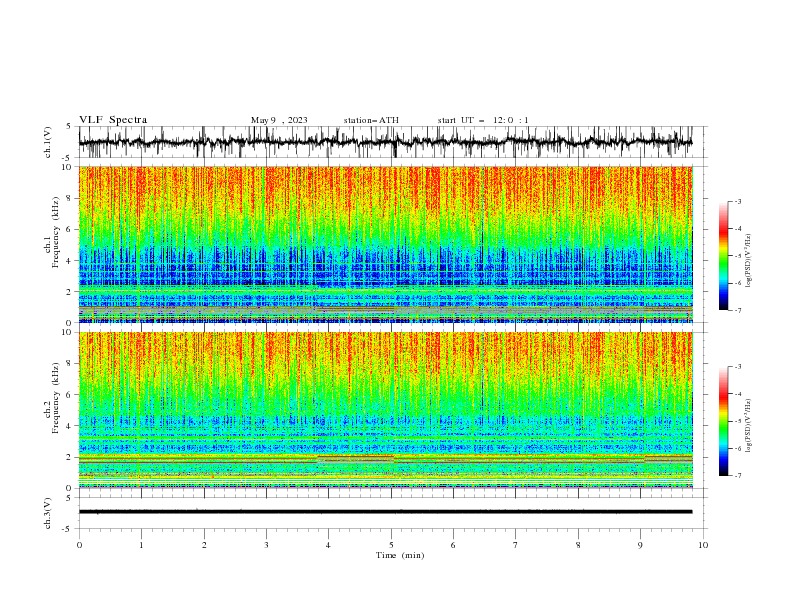This screenshot has width=792, height=612.
Task: Click the 'station=ATH' label
Action: [x=371, y=120]
